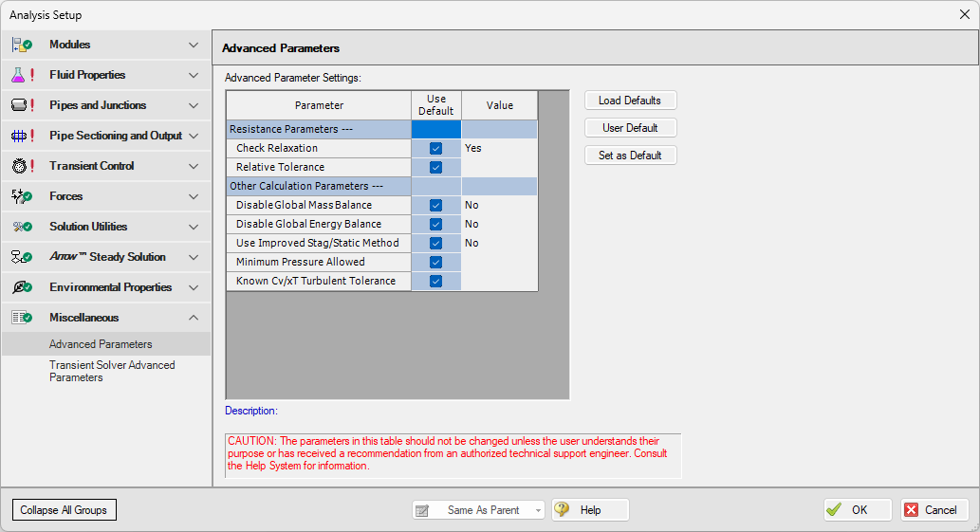Expand the Transient Control chevron
Image resolution: width=980 pixels, height=532 pixels.
click(x=194, y=166)
